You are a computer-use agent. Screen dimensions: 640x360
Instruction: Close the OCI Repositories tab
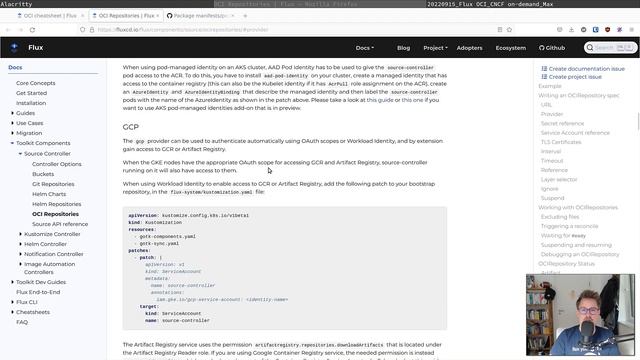158,16
